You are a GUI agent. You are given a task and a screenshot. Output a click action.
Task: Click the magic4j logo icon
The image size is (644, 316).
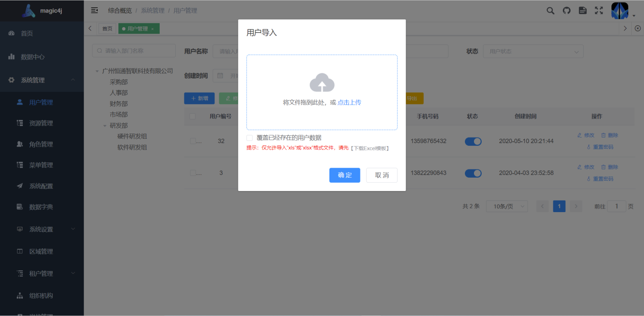coord(28,10)
